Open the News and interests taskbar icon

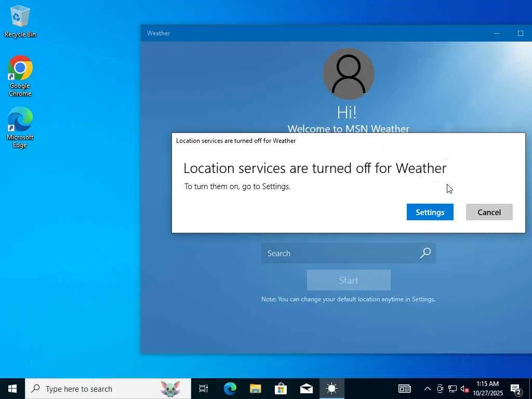404,389
